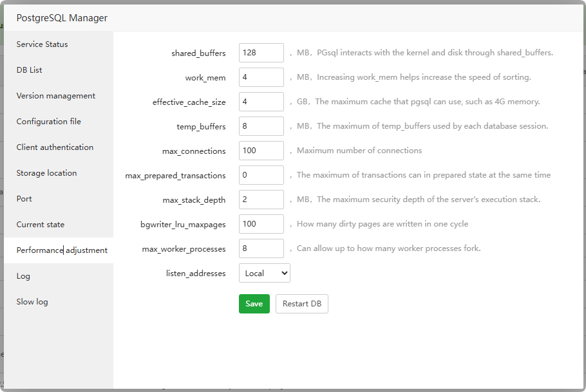Edit the effective_cache_size field
This screenshot has height=392, width=586.
coord(261,102)
